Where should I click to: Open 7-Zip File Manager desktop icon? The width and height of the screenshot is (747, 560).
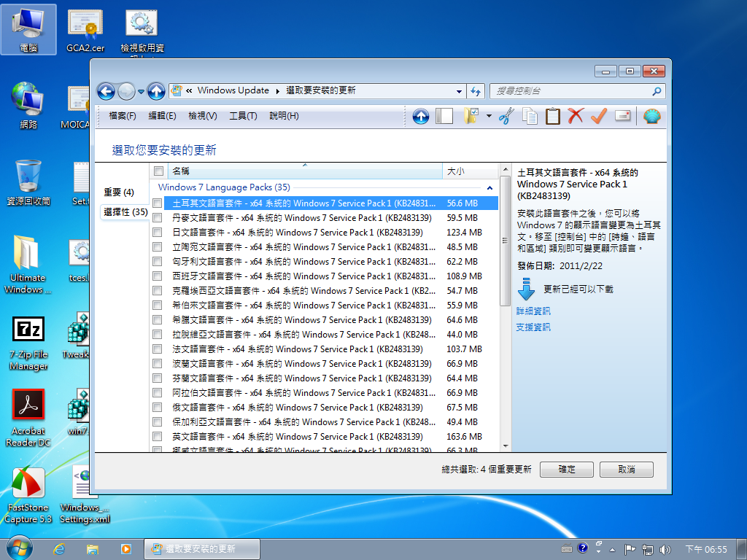tap(28, 344)
